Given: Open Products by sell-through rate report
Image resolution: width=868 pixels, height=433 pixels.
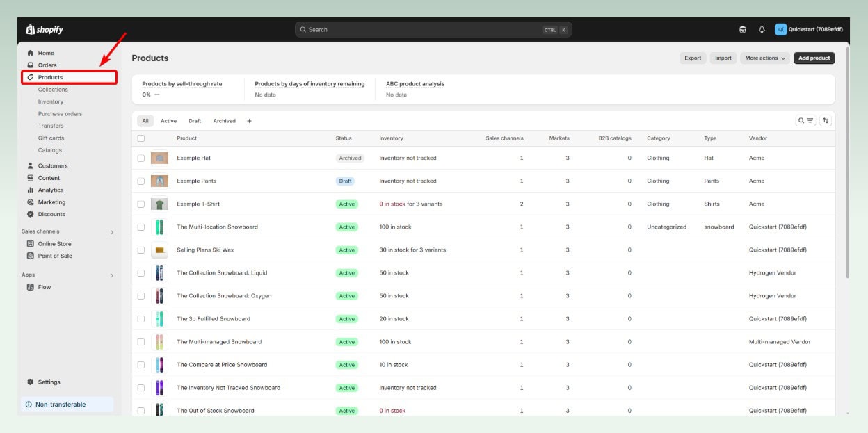Looking at the screenshot, I should pyautogui.click(x=182, y=84).
